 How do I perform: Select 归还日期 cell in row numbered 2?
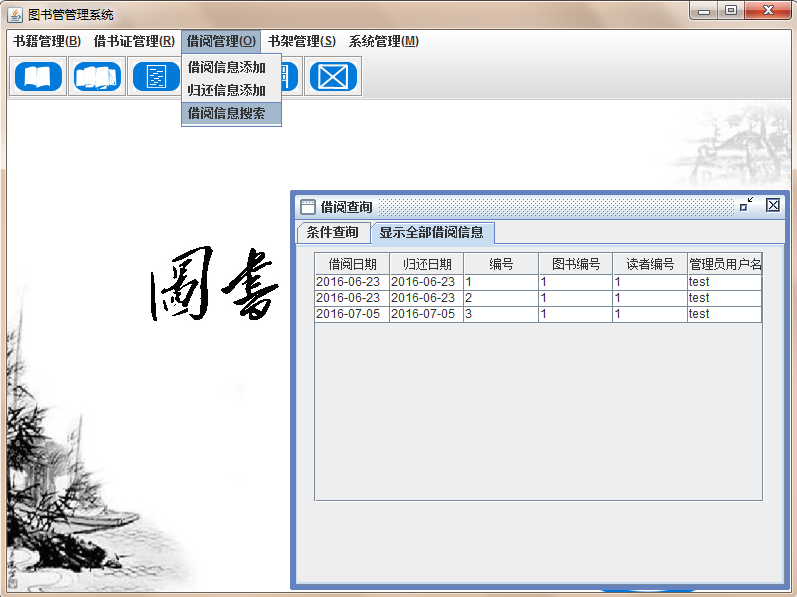(x=426, y=298)
